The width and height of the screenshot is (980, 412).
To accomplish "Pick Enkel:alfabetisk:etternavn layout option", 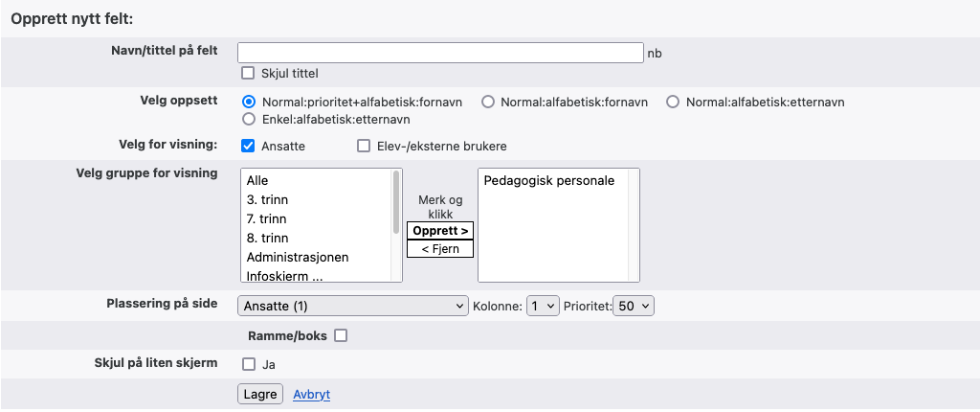I will (249, 120).
